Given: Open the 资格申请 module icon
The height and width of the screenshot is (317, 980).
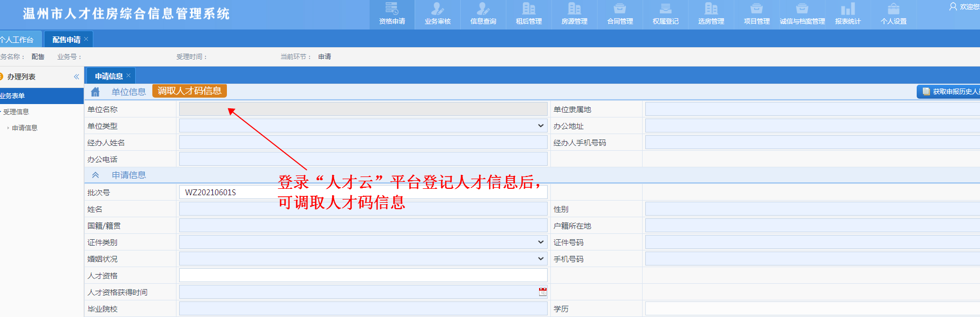Looking at the screenshot, I should point(392,9).
